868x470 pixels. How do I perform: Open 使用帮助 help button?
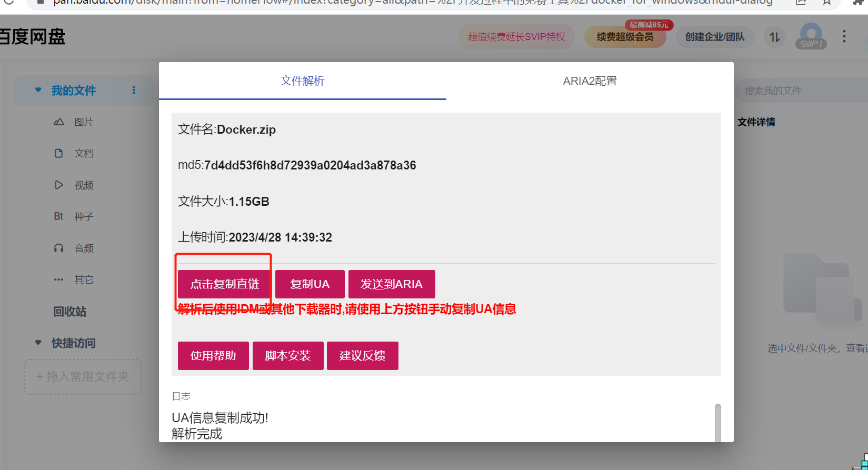tap(213, 356)
